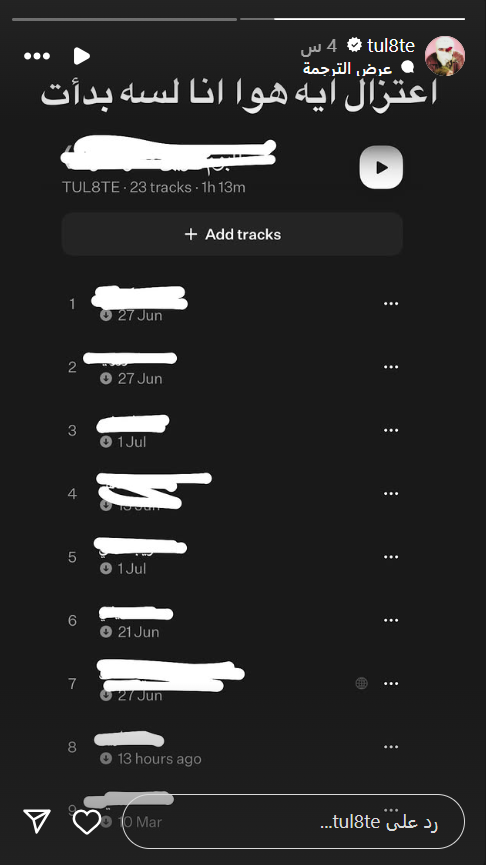
Task: Open the more options for track 5
Action: 391,557
